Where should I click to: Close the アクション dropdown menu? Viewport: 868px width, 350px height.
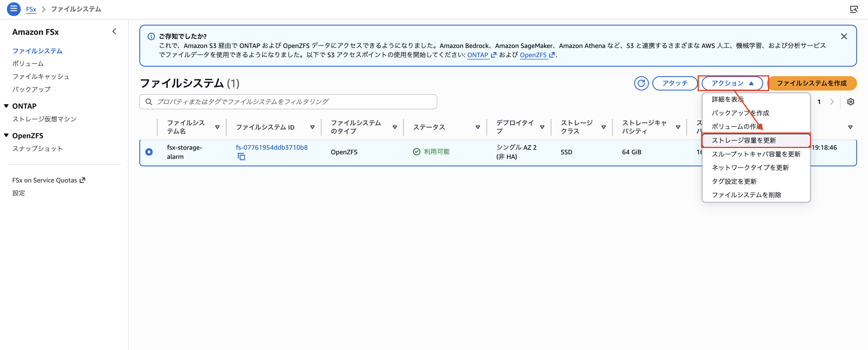(732, 83)
